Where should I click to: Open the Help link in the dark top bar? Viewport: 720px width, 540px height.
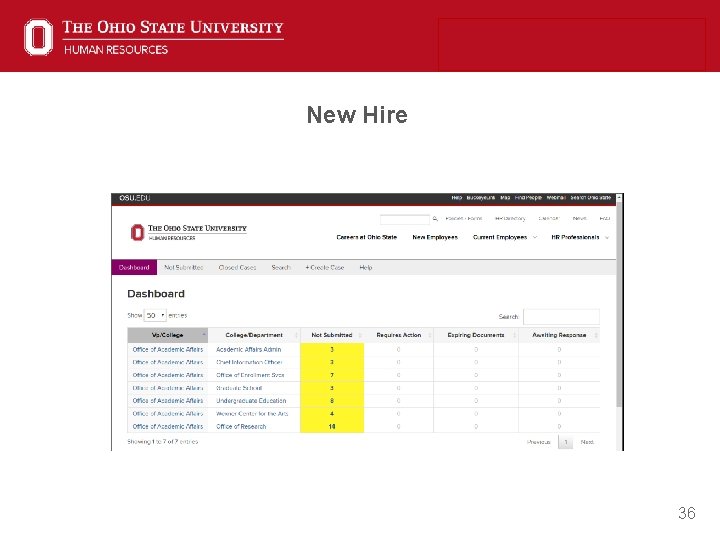(x=456, y=198)
